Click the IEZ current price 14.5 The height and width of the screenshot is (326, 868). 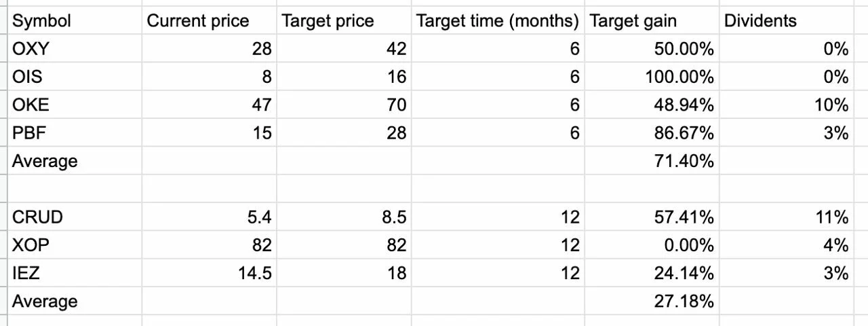209,273
